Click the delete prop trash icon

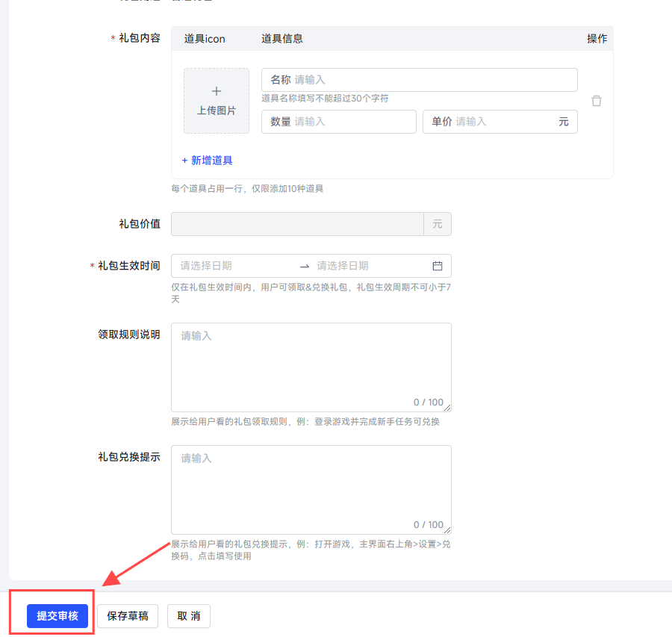596,101
